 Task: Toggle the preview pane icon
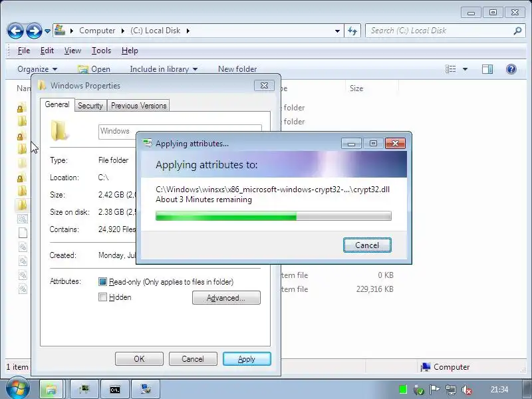point(487,69)
